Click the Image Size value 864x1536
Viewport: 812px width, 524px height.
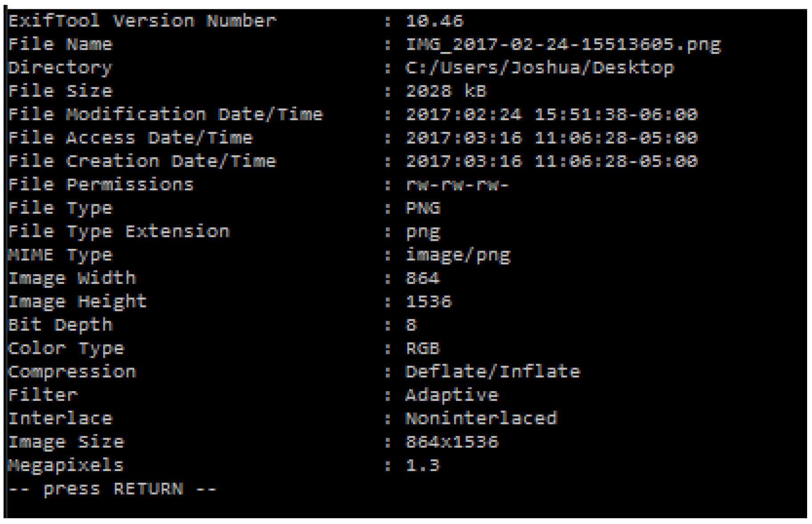[452, 442]
